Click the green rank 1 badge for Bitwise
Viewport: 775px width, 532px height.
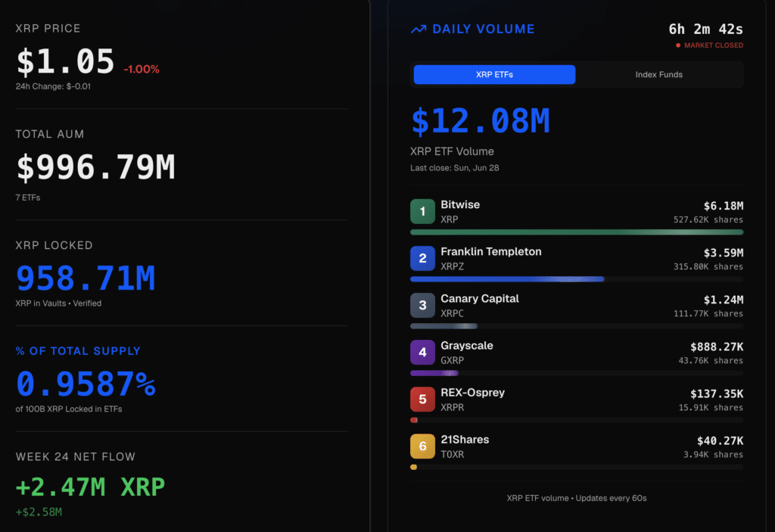tap(422, 212)
